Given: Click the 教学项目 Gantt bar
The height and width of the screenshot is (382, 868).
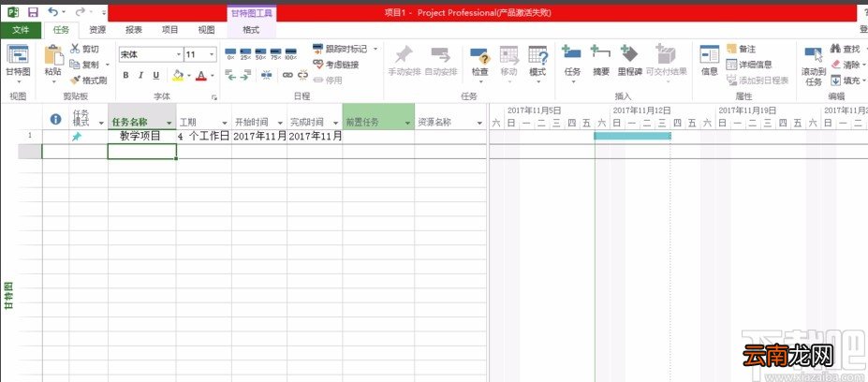Looking at the screenshot, I should [x=632, y=136].
